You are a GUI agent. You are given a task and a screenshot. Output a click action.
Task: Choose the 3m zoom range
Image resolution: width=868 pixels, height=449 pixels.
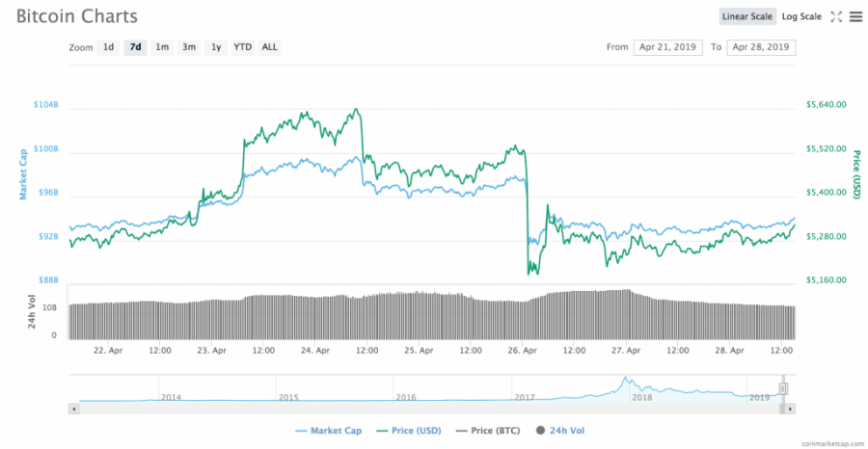tap(189, 47)
